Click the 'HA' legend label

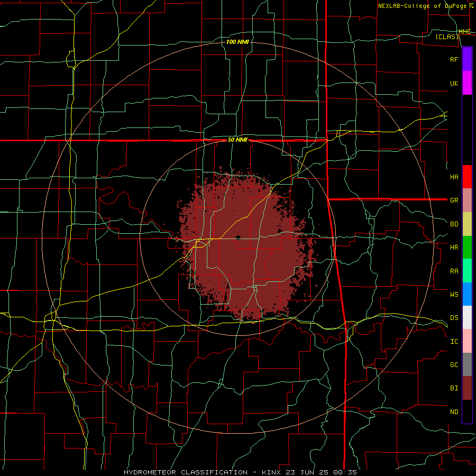[454, 177]
